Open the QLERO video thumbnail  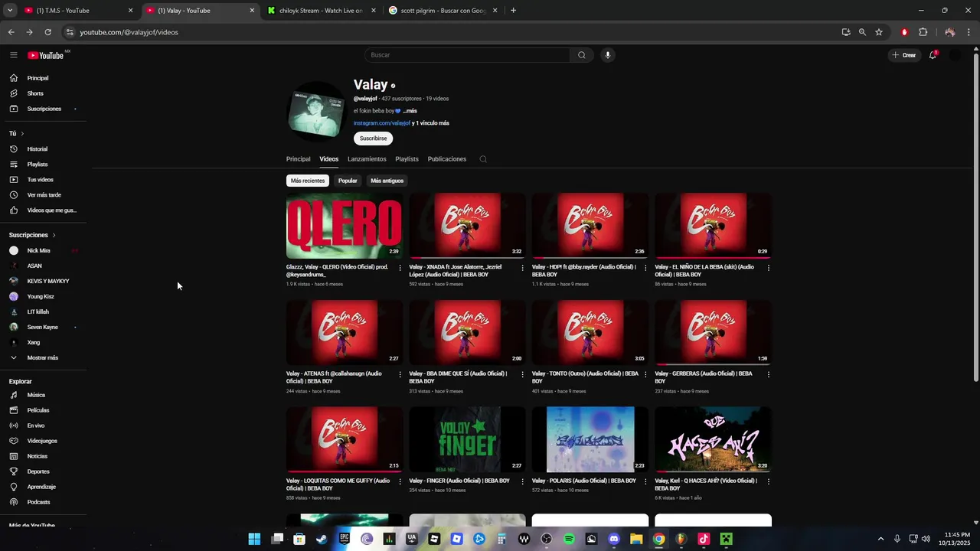345,226
